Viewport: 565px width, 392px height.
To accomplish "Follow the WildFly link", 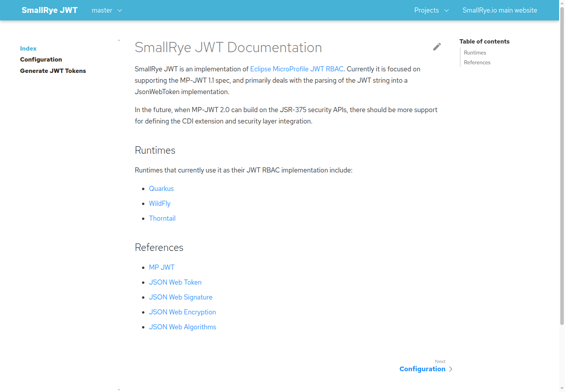I will 160,203.
